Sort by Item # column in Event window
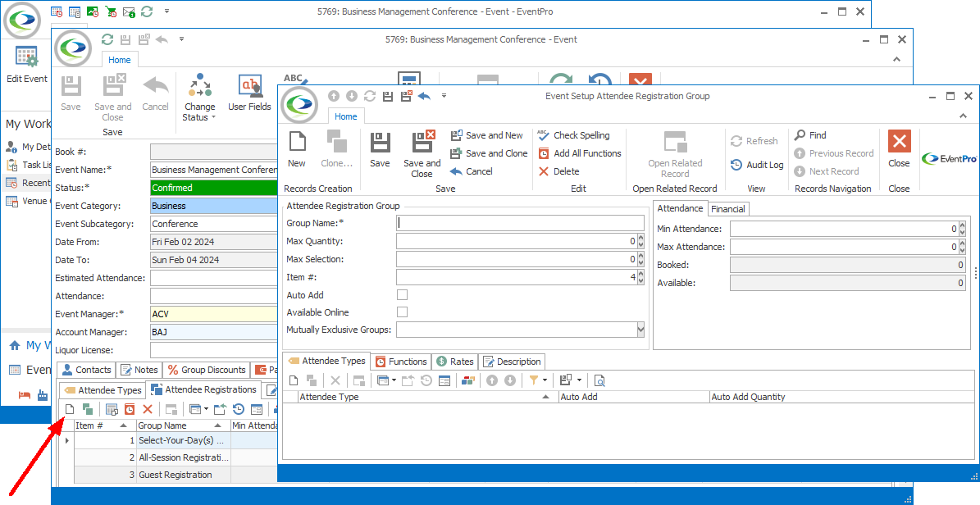The width and height of the screenshot is (980, 505). (105, 425)
